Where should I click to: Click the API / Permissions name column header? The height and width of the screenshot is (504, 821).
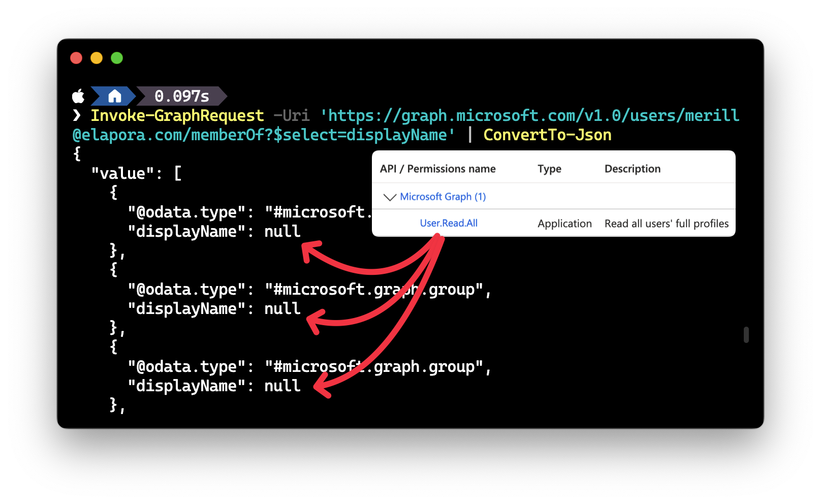point(438,169)
